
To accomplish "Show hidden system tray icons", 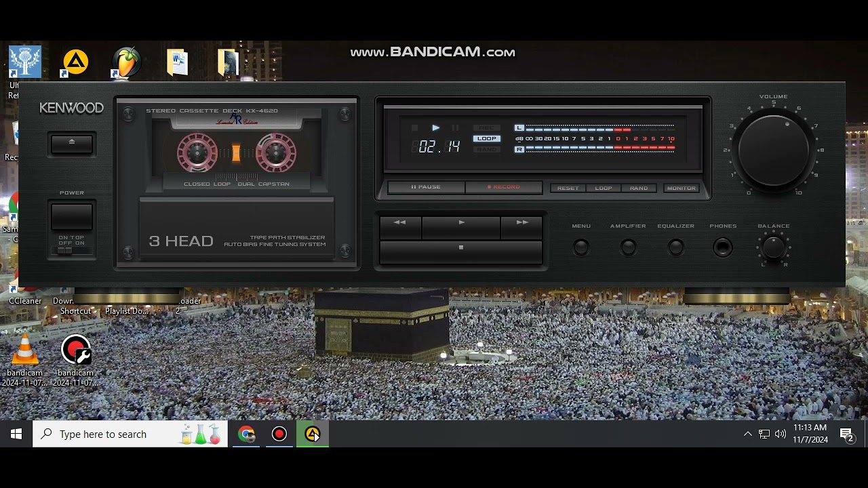I will [x=748, y=434].
